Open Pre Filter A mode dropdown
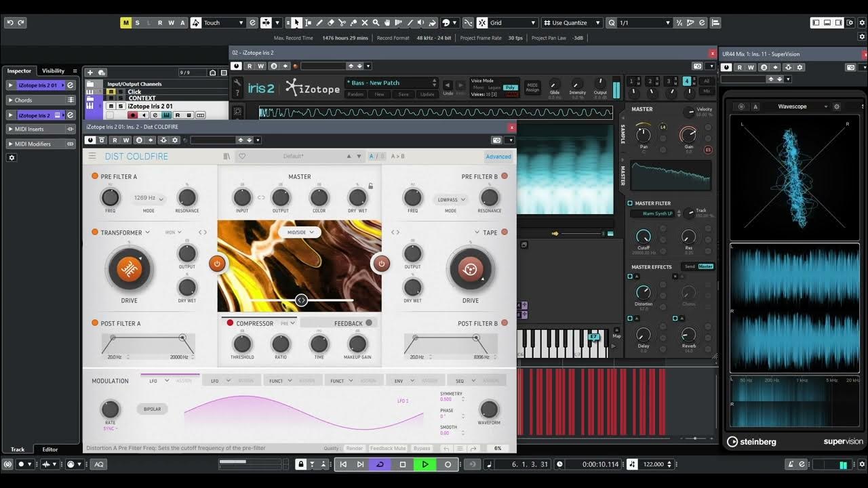This screenshot has height=488, width=868. pyautogui.click(x=149, y=199)
